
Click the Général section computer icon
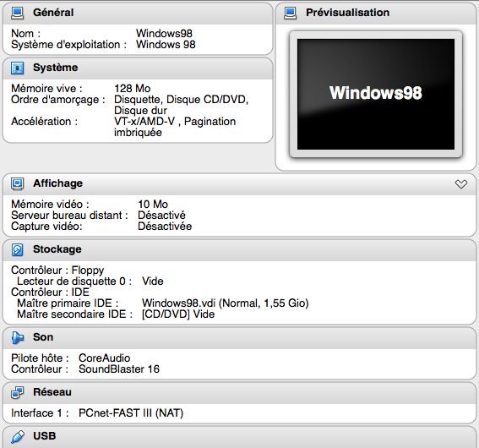click(x=17, y=14)
